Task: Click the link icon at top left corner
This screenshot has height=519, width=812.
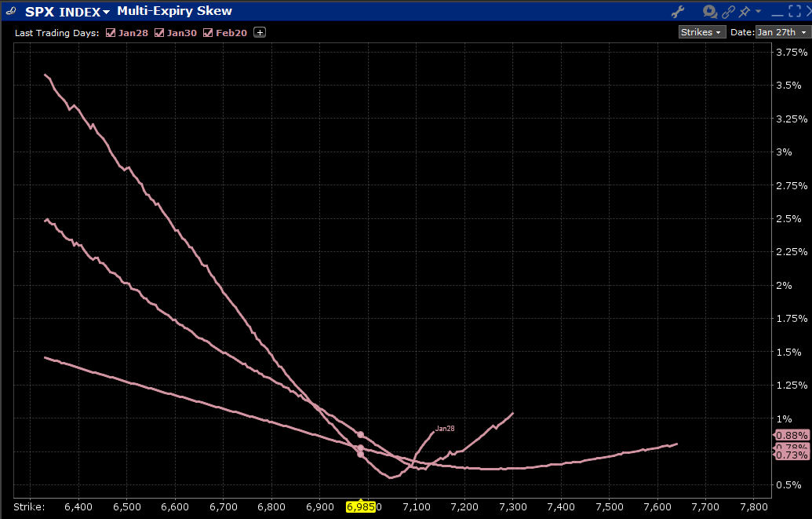Action: point(10,11)
